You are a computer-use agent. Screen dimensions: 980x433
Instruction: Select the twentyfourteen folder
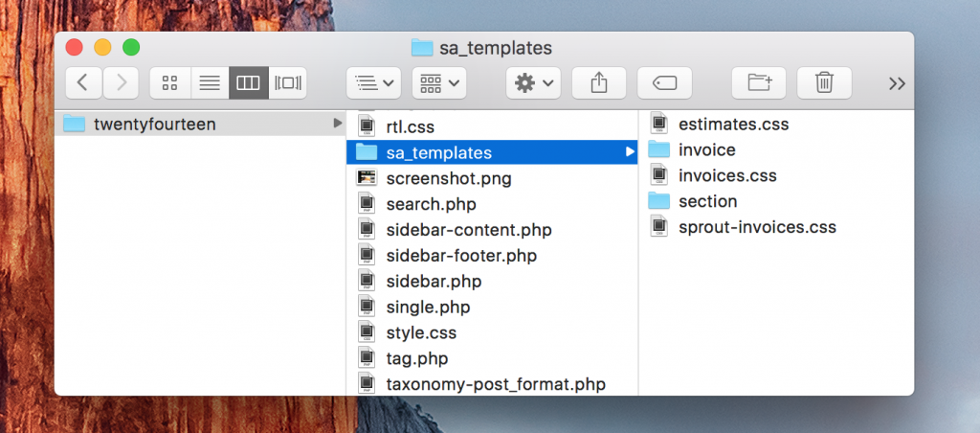200,125
